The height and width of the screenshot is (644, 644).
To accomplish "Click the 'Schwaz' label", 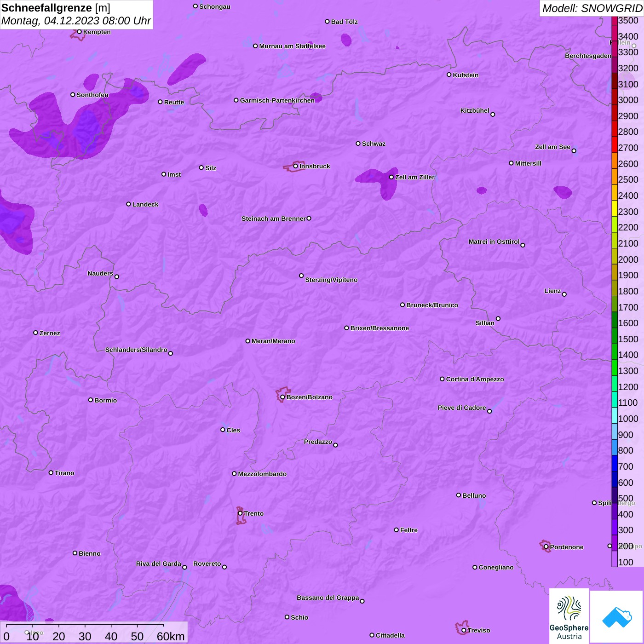I will click(x=374, y=144).
